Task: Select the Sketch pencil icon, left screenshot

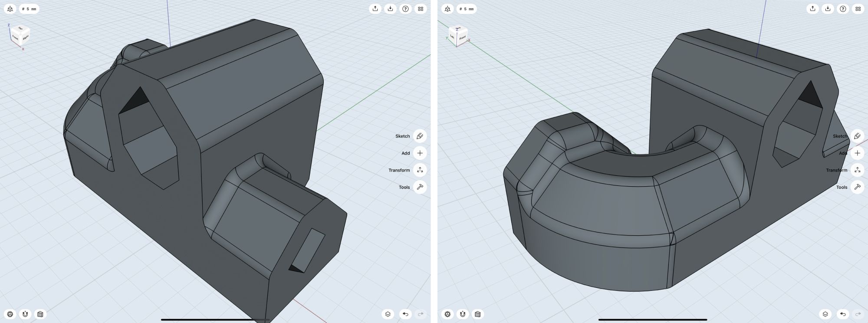Action: coord(420,136)
